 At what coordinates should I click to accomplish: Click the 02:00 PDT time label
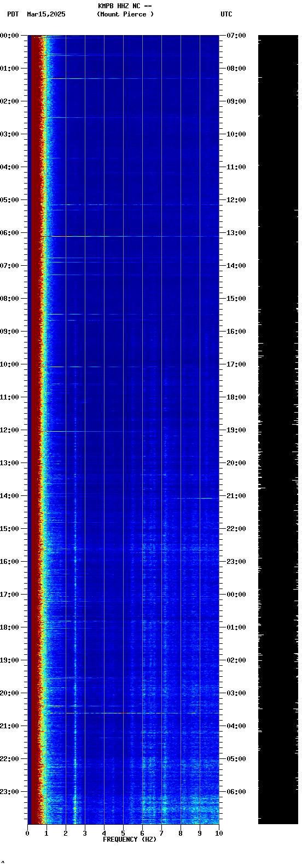9,101
